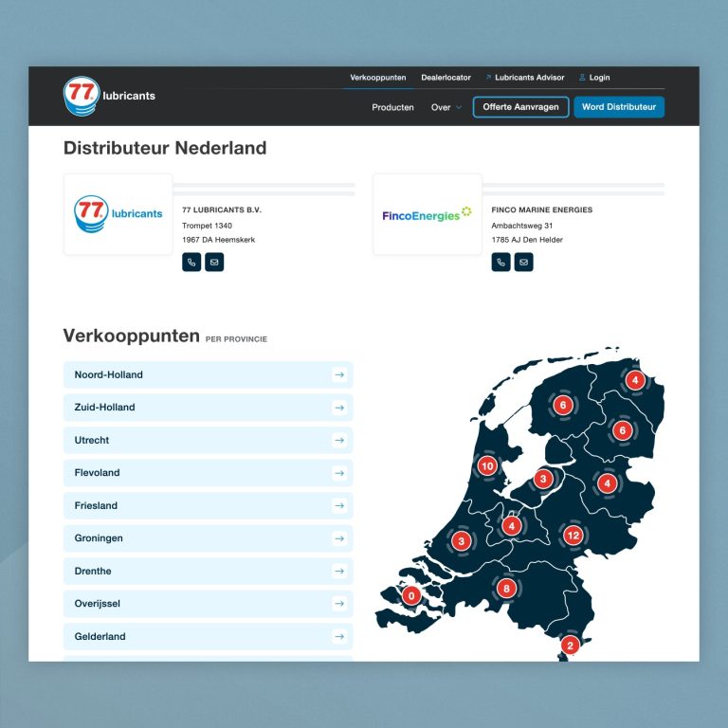Click the 77 Lubricants logo in header
This screenshot has height=728, width=728.
click(109, 96)
